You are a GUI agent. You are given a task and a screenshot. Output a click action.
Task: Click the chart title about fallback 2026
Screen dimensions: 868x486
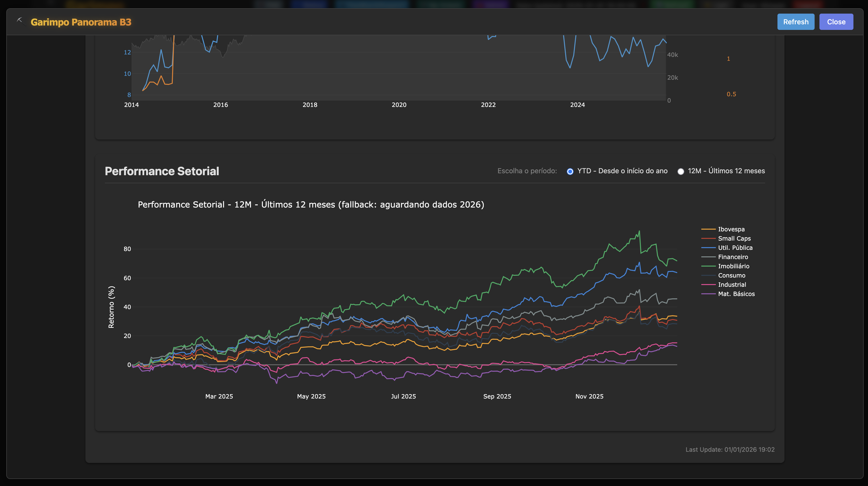click(311, 204)
